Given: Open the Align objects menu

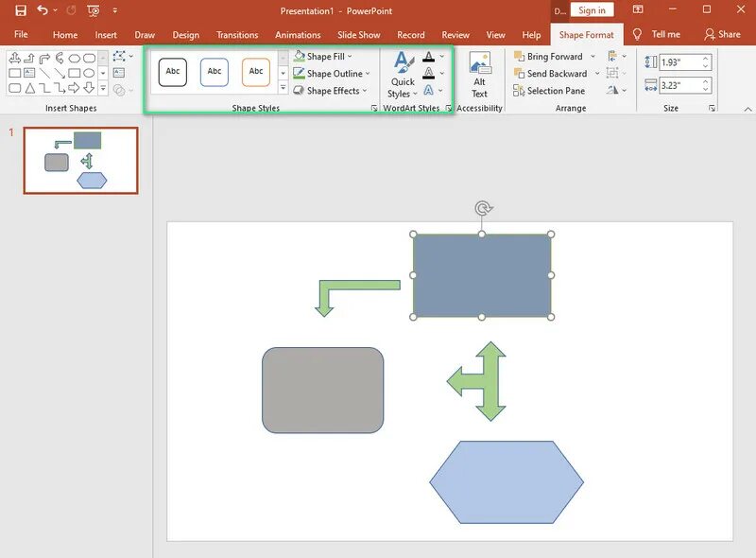Looking at the screenshot, I should click(x=617, y=57).
